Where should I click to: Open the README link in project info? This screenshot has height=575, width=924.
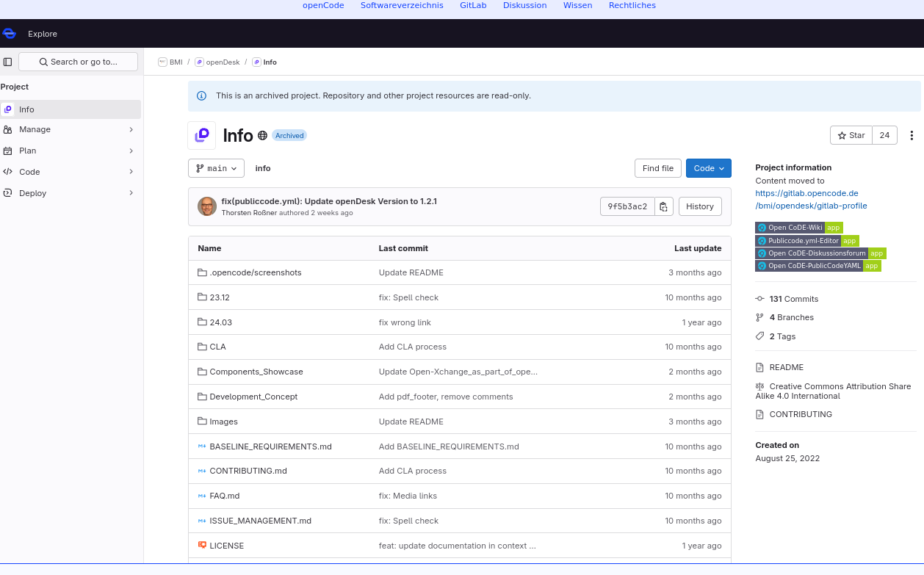pyautogui.click(x=786, y=367)
